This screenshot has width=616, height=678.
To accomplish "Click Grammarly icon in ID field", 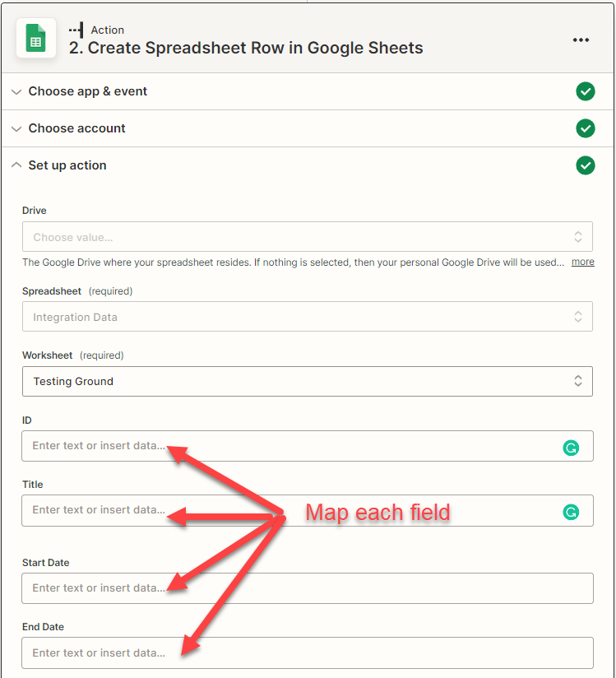I will pos(571,448).
